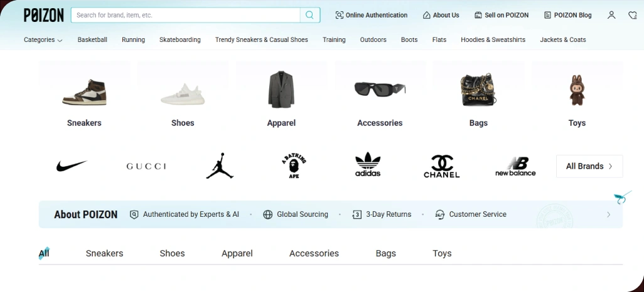The image size is (644, 292).
Task: Select the All product tab
Action: [44, 253]
